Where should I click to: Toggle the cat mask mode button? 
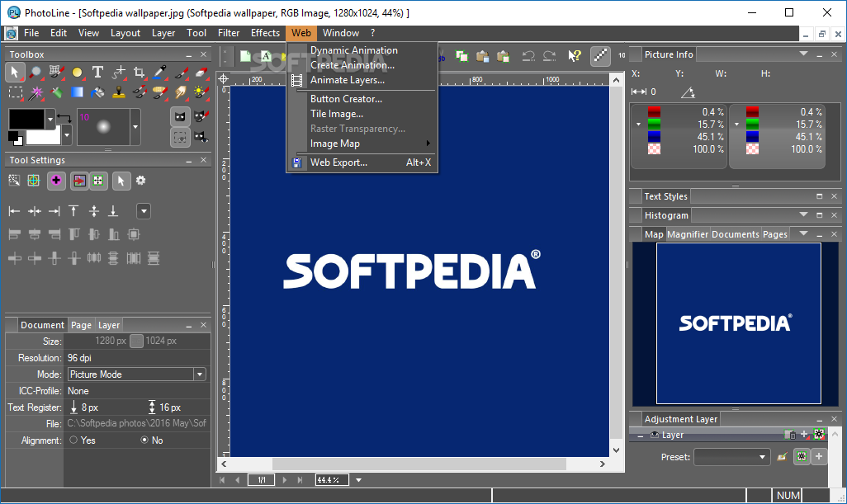pos(181,116)
